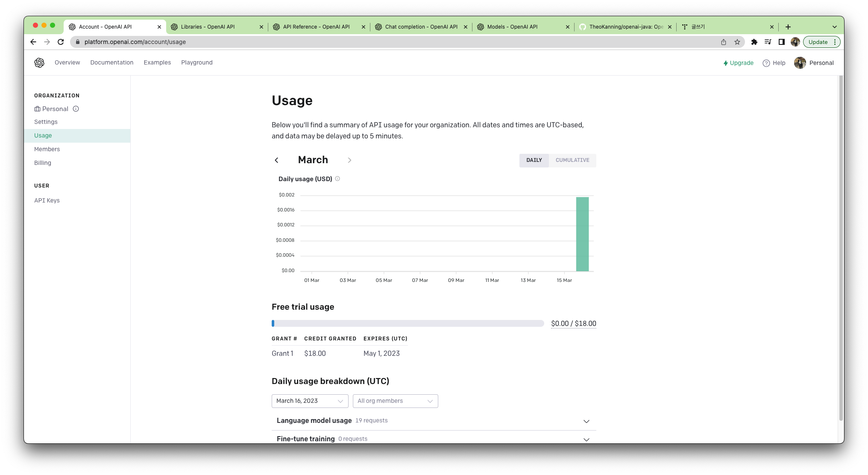Click the Daily usage info icon
868x475 pixels.
(x=337, y=179)
